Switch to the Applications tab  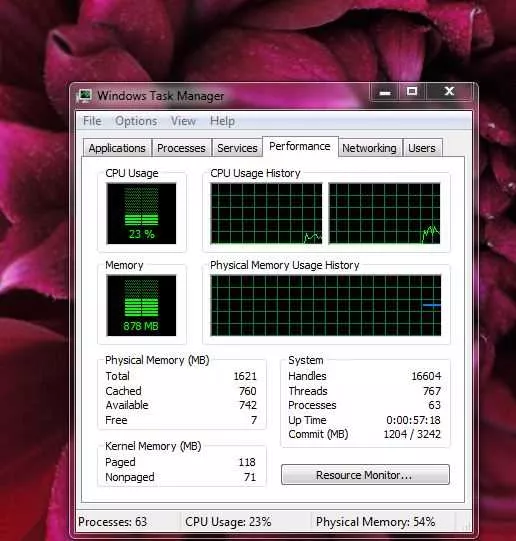point(117,148)
